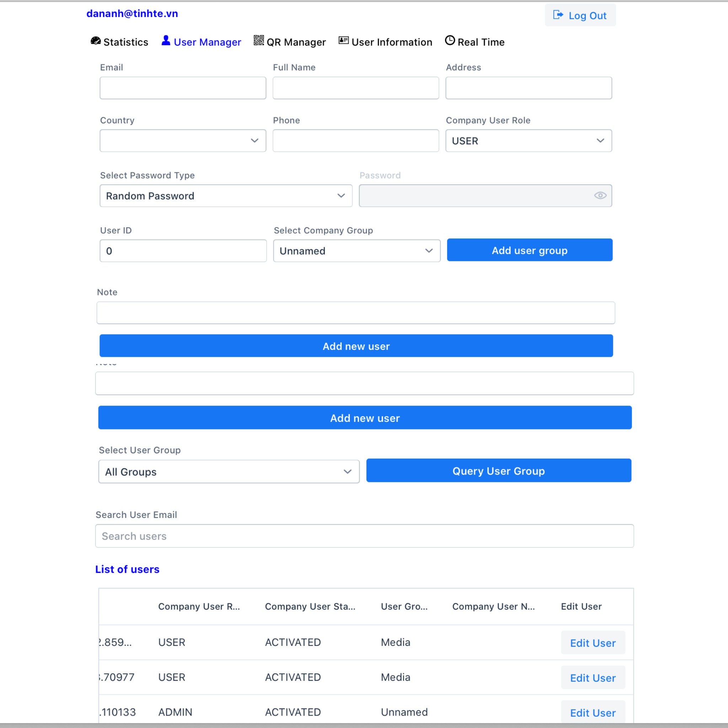Switch to the QR Manager tab
728x728 pixels.
pyautogui.click(x=296, y=42)
